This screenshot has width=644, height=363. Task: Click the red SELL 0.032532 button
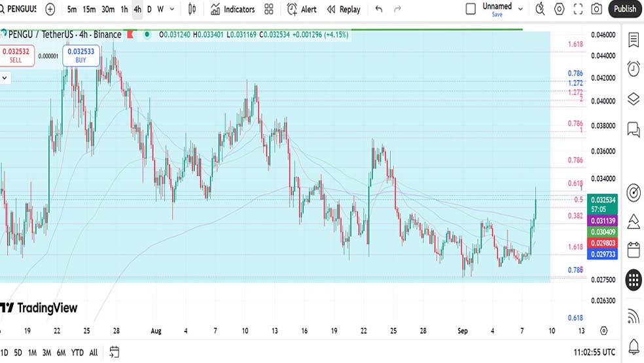[16, 56]
